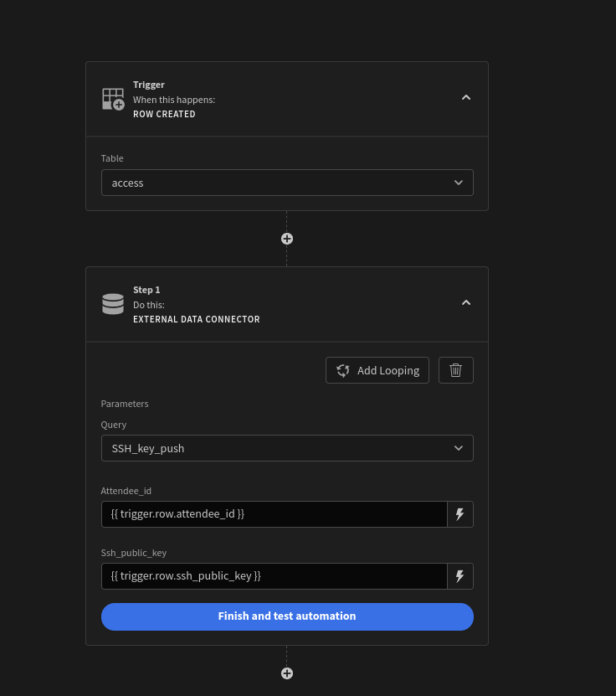Add a new step below Step 1
Image resolution: width=616 pixels, height=696 pixels.
pyautogui.click(x=287, y=673)
